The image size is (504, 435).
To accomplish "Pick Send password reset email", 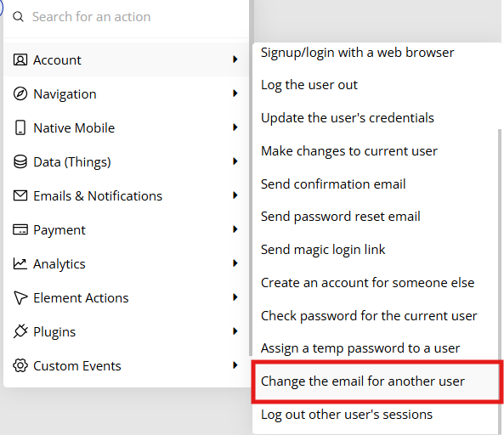I will pos(341,217).
